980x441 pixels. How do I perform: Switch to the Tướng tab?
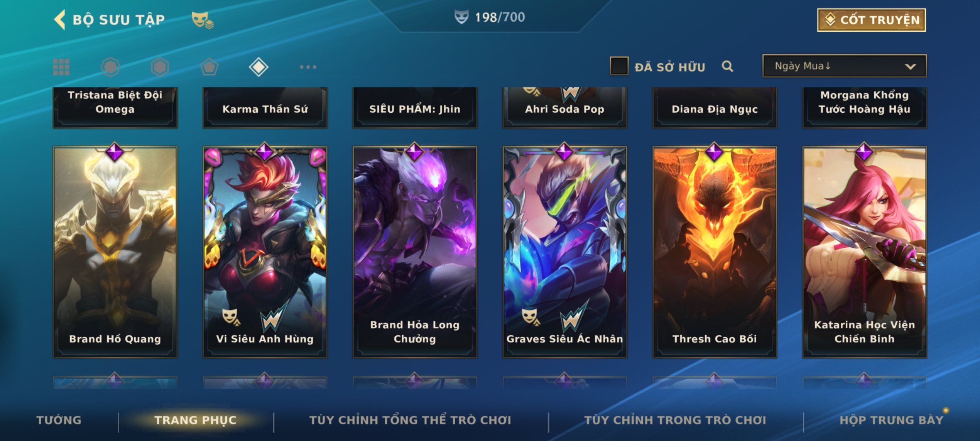pyautogui.click(x=59, y=420)
